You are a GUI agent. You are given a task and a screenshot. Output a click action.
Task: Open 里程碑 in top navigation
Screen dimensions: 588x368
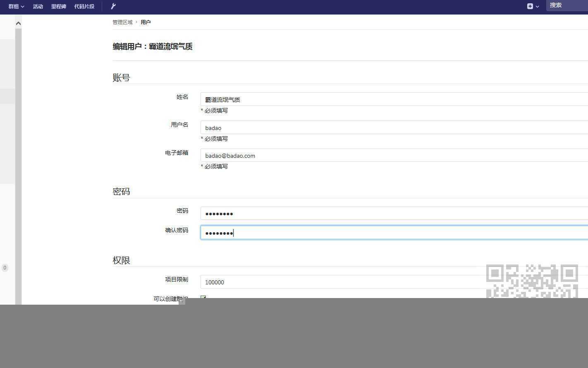point(59,7)
